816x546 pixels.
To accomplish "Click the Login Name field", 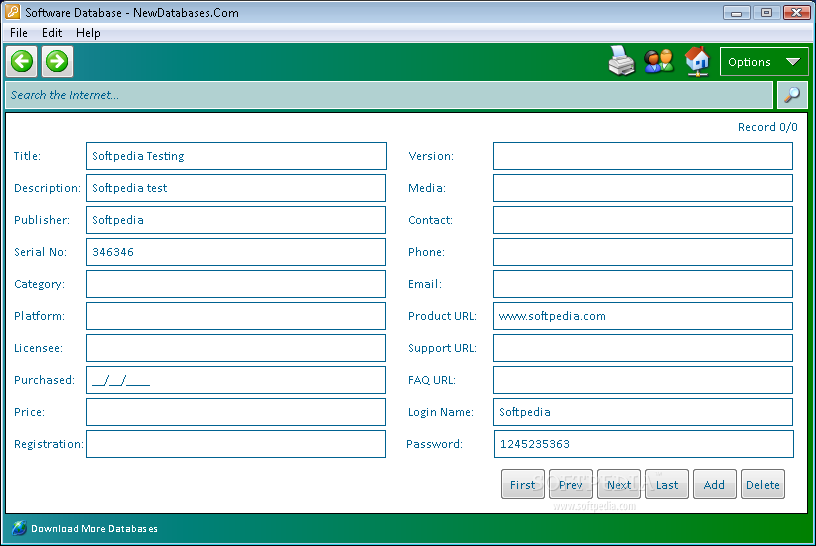I will pyautogui.click(x=643, y=412).
